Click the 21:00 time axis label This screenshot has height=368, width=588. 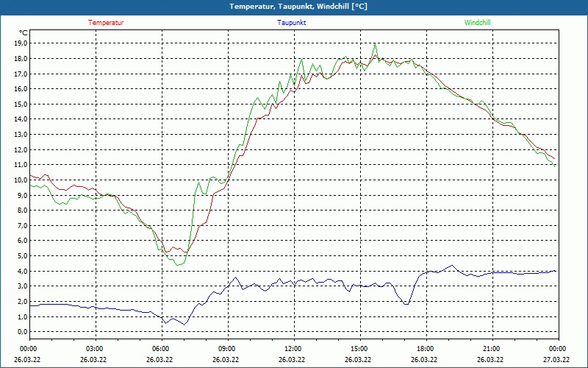coord(491,349)
